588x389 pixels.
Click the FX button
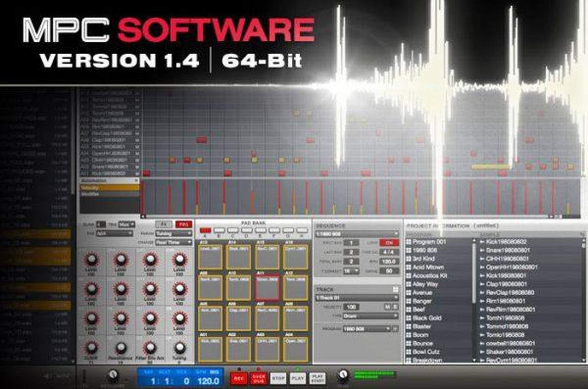pos(164,224)
